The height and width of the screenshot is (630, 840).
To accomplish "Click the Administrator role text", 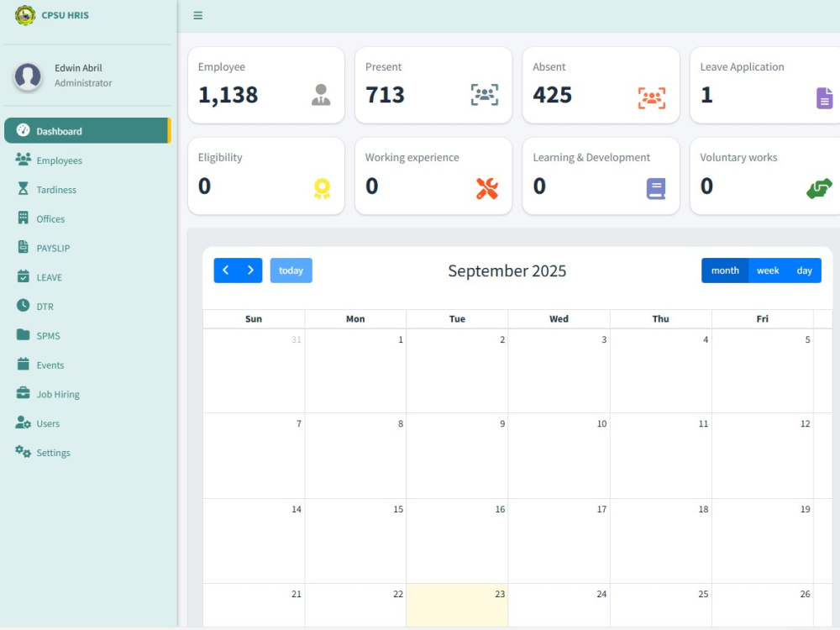I will point(83,83).
